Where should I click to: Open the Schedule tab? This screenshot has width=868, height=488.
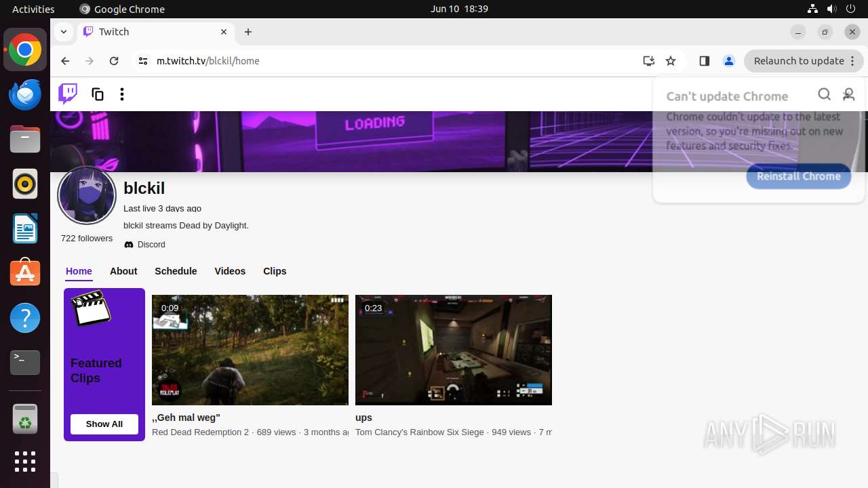pos(176,271)
